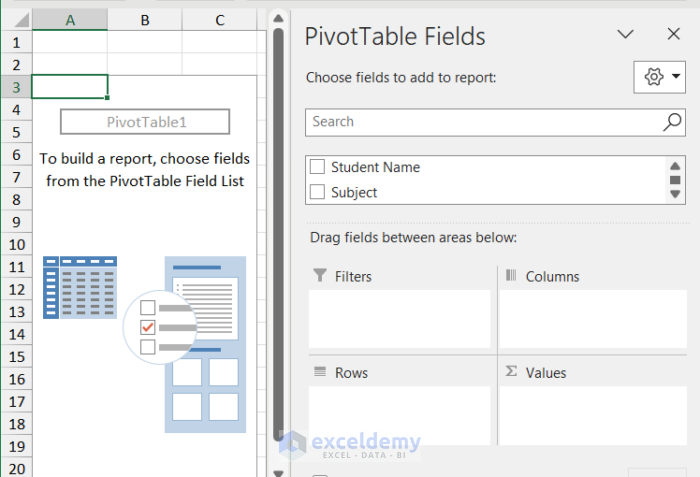Select column C header

click(219, 20)
